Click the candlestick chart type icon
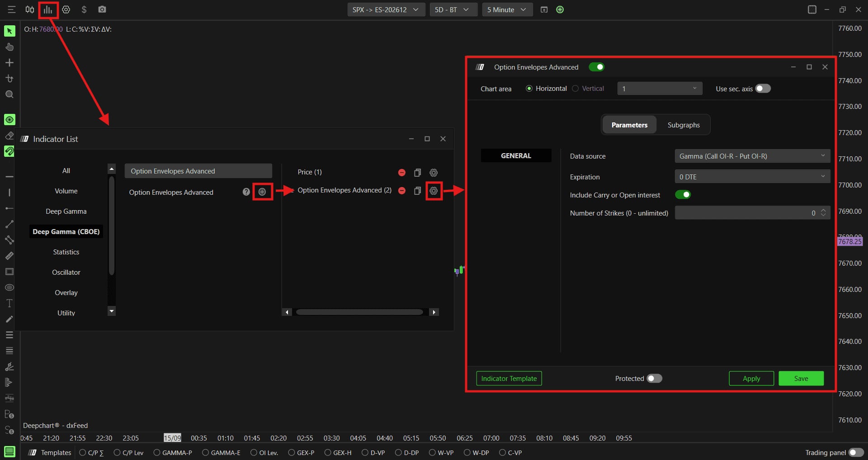The width and height of the screenshot is (868, 460). [30, 9]
